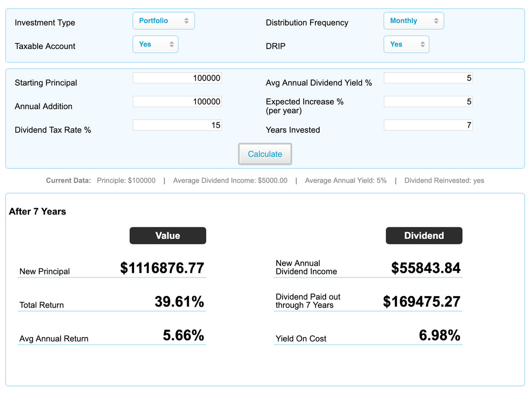
Task: Click the 'After 7 Years' heading
Action: pos(37,211)
